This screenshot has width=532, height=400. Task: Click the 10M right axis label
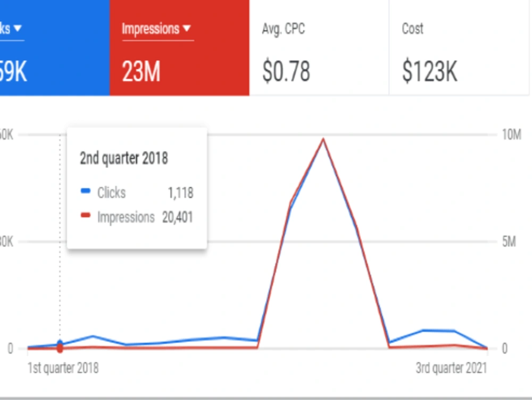512,135
